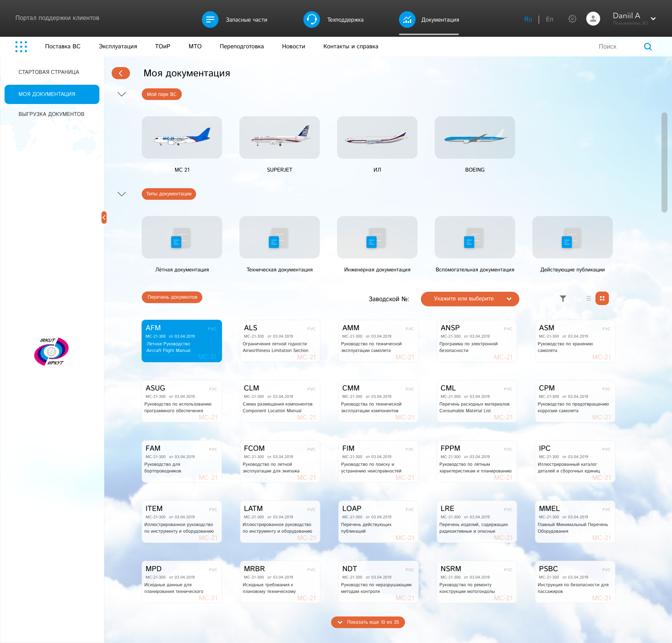
Task: Open the FCOM document card
Action: tap(280, 461)
